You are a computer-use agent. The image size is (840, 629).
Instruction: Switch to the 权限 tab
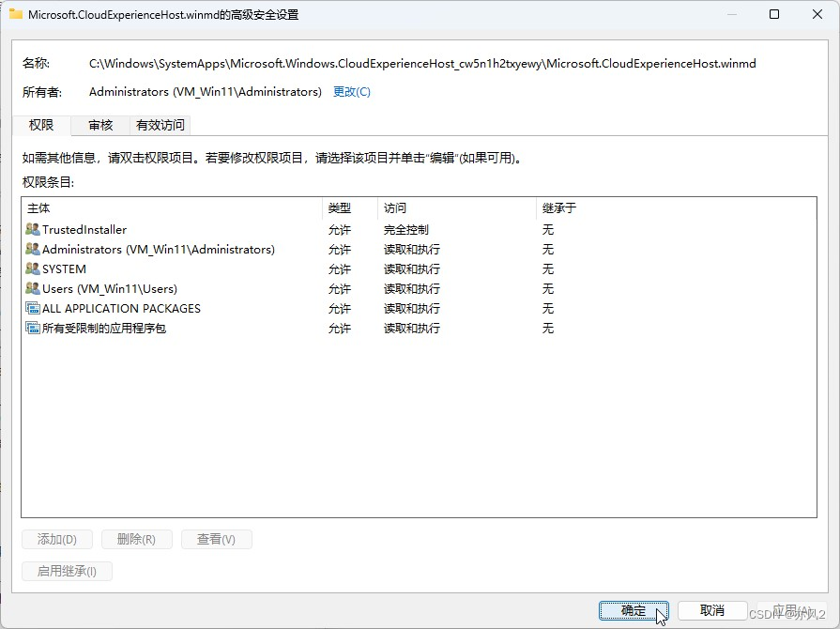(41, 125)
